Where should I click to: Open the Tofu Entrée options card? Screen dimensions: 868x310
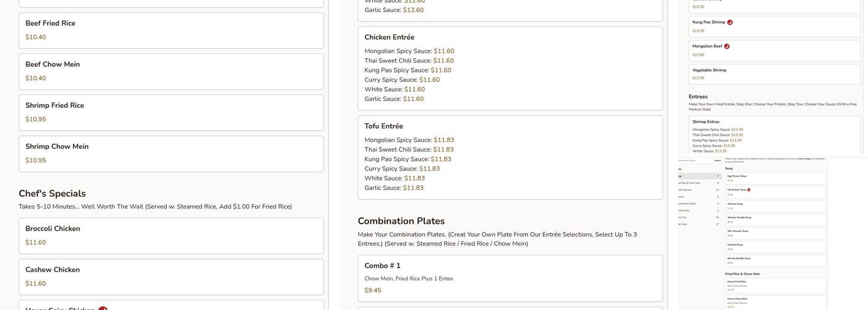click(510, 157)
